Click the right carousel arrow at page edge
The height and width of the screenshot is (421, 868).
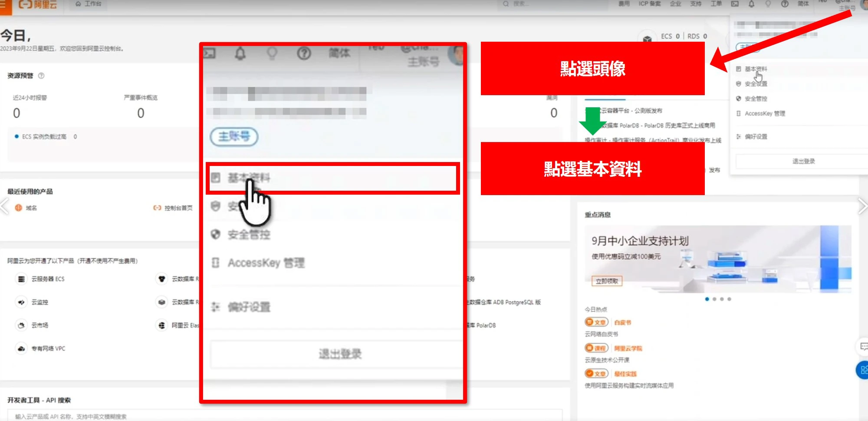(862, 206)
